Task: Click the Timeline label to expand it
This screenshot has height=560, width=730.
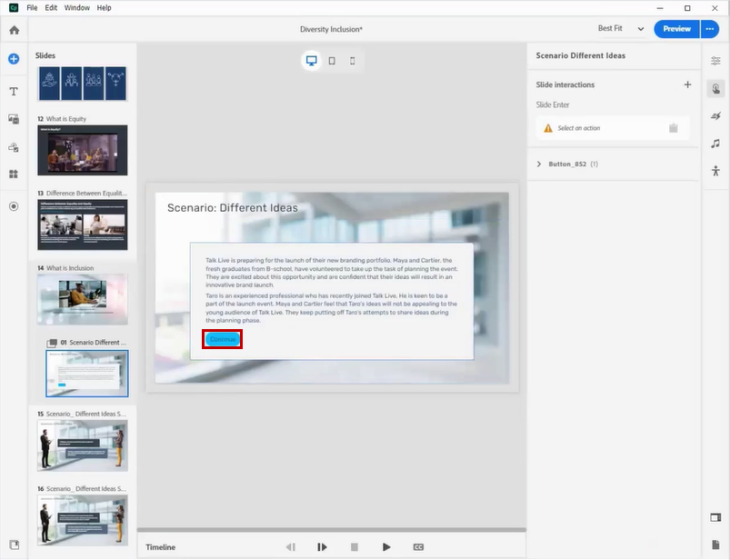Action: click(161, 547)
